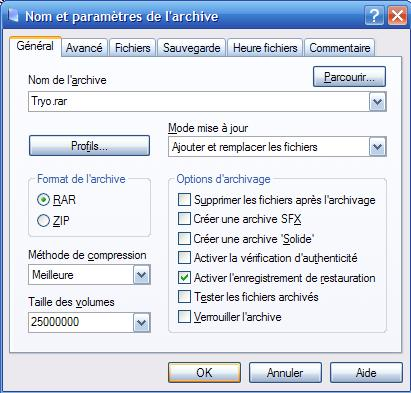Click the help question mark icon
411x393 pixels.
tap(374, 16)
